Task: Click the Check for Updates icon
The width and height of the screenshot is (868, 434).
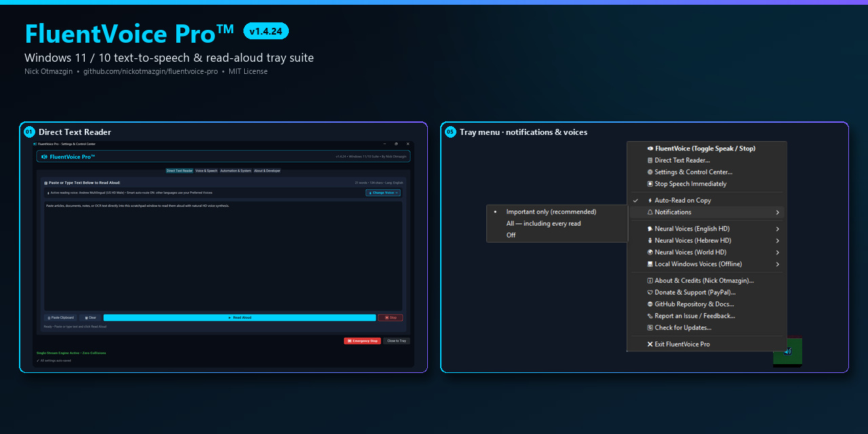Action: point(650,328)
